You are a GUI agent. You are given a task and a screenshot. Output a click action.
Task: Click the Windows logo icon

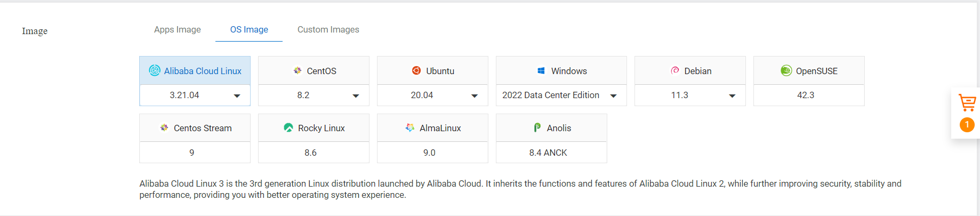[541, 70]
